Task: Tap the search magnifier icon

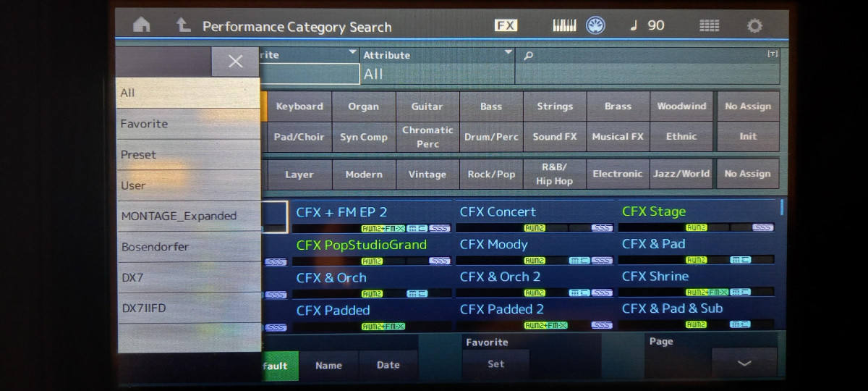Action: click(x=528, y=56)
